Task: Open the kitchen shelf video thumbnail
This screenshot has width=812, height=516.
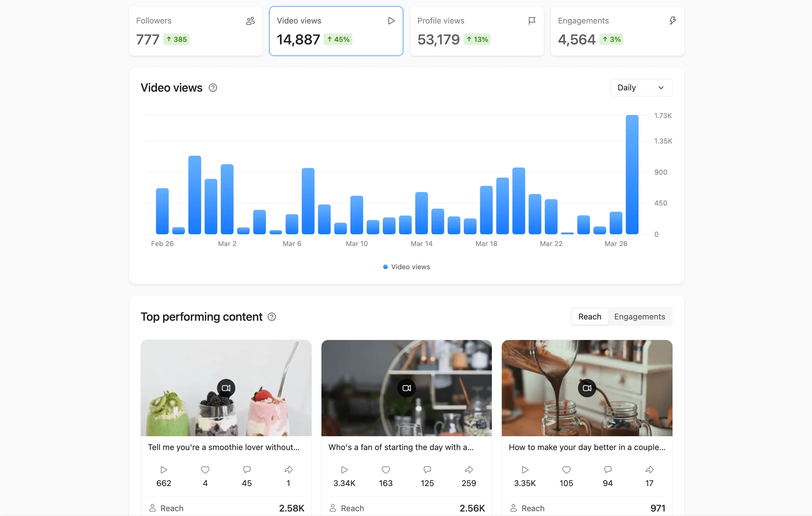Action: click(x=407, y=388)
